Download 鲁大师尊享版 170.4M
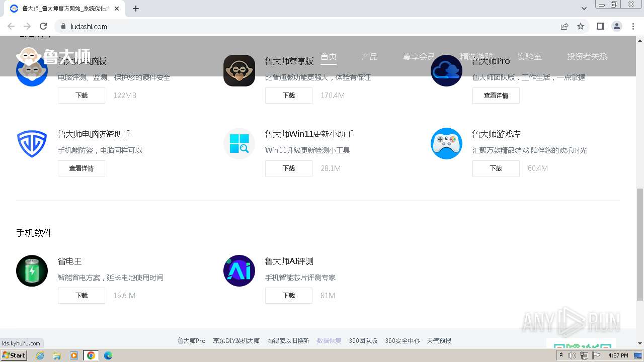This screenshot has height=362, width=644. (x=289, y=96)
